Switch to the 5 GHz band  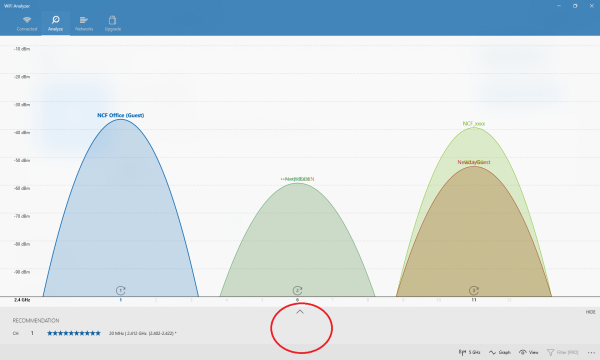470,352
